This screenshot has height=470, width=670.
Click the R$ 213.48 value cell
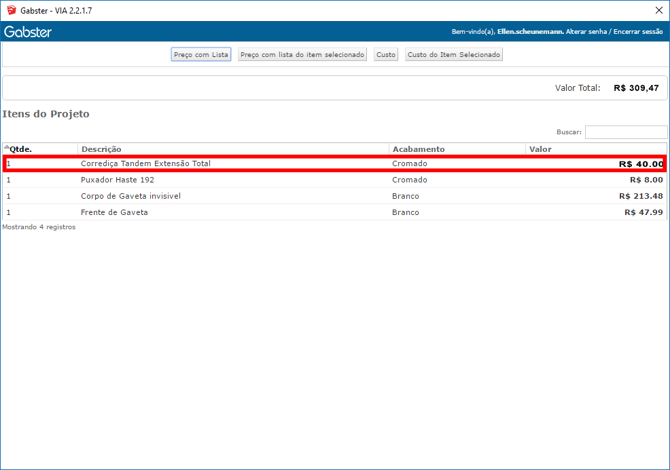[x=640, y=196]
